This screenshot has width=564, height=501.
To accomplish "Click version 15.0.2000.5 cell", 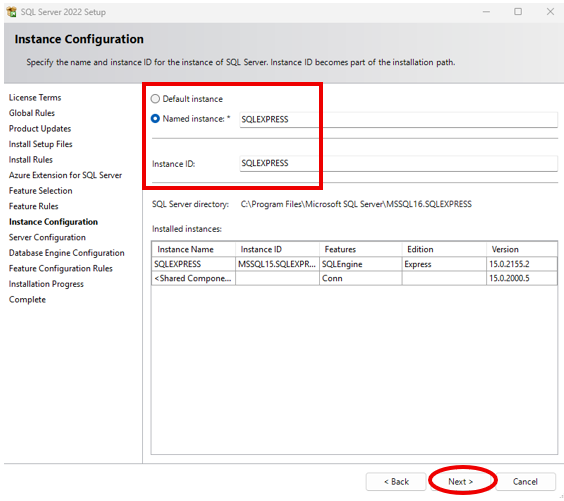I will coord(522,278).
